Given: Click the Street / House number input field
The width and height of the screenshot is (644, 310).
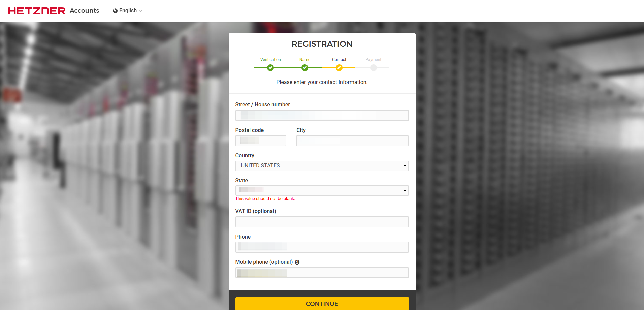Looking at the screenshot, I should [x=322, y=115].
